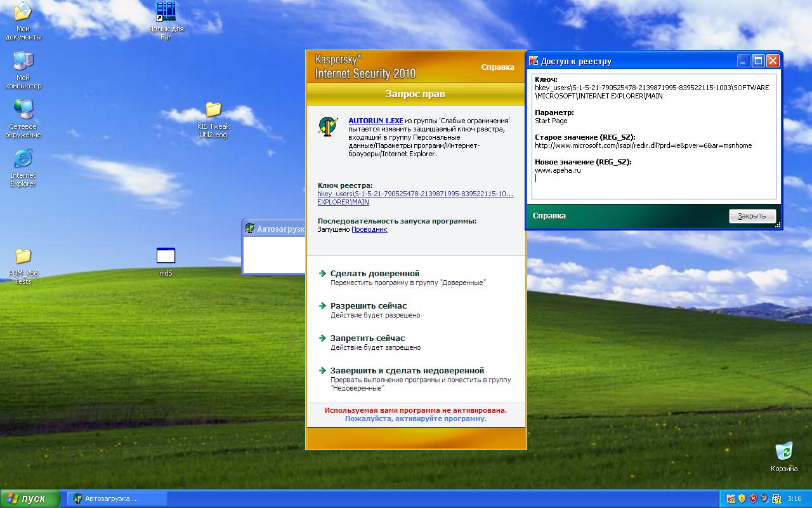Image resolution: width=812 pixels, height=508 pixels.
Task: Click inside the registry details text area
Action: [x=654, y=137]
